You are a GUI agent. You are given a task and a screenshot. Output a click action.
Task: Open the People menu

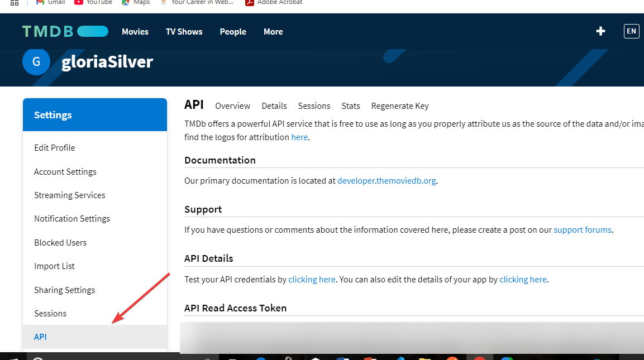(233, 32)
